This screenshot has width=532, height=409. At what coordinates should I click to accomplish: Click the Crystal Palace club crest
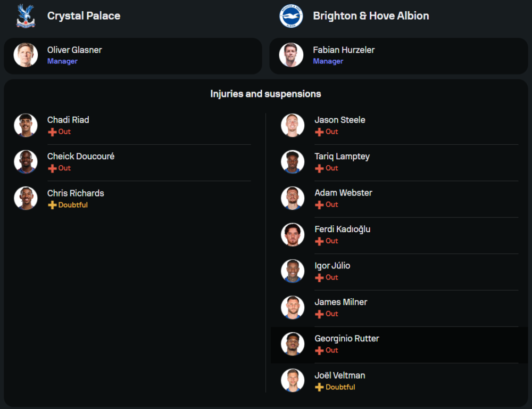point(25,16)
